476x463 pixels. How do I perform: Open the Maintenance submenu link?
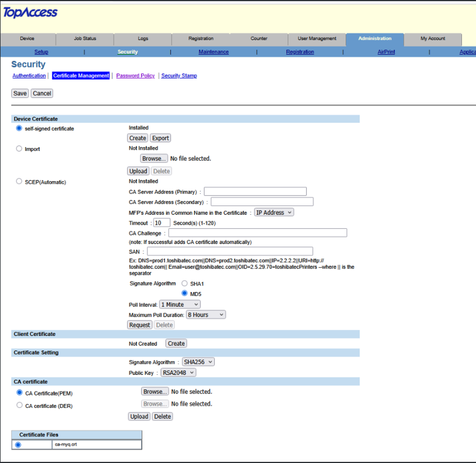214,52
